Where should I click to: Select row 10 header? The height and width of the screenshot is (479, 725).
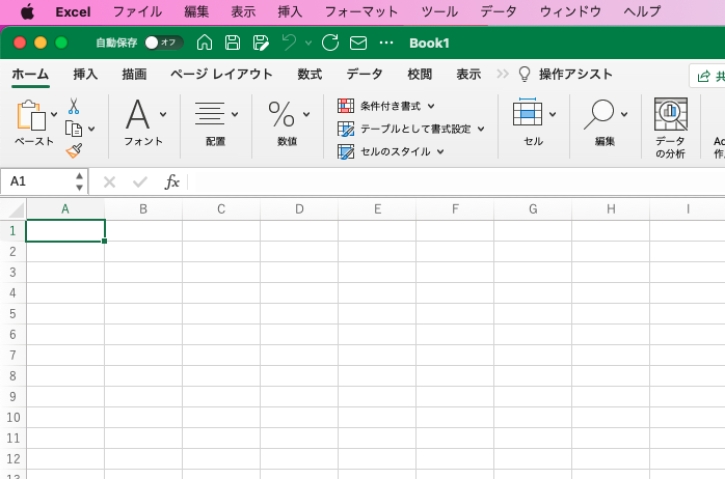point(13,418)
